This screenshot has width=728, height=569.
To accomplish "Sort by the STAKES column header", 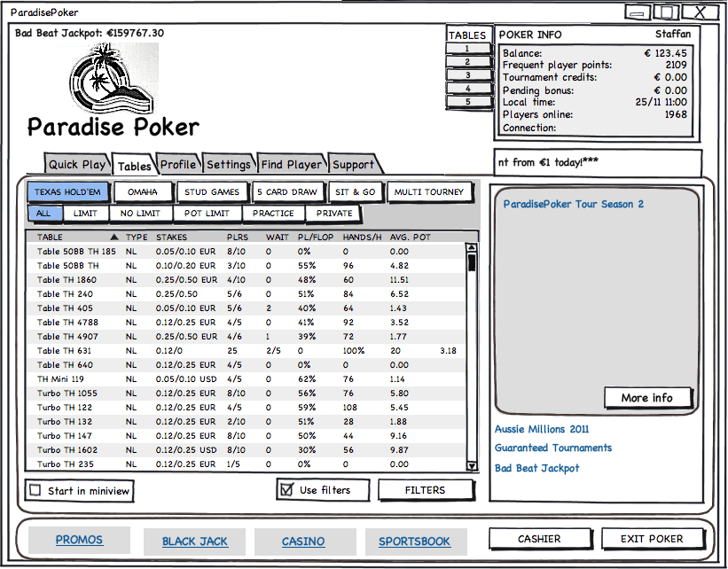I will click(171, 238).
